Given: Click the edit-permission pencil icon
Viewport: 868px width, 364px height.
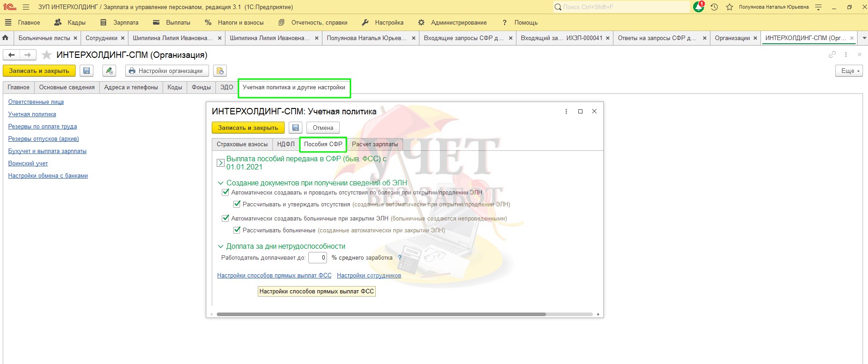Looking at the screenshot, I should [x=109, y=71].
